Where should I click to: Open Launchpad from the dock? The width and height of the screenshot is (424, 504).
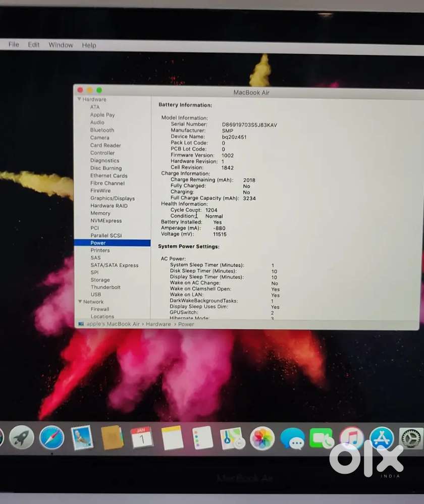pos(22,437)
